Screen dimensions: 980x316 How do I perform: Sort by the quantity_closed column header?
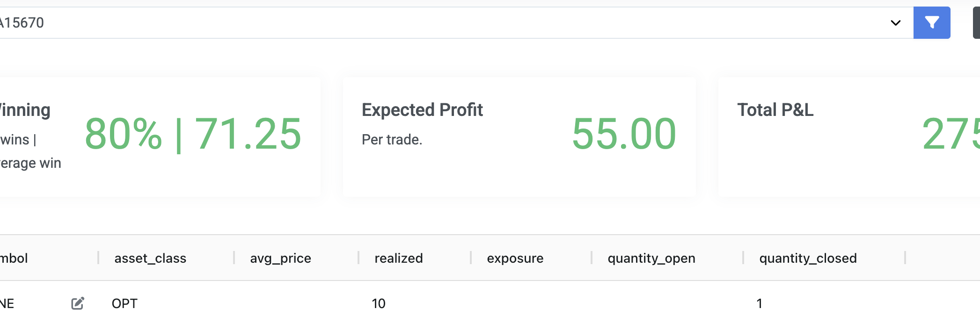tap(808, 258)
